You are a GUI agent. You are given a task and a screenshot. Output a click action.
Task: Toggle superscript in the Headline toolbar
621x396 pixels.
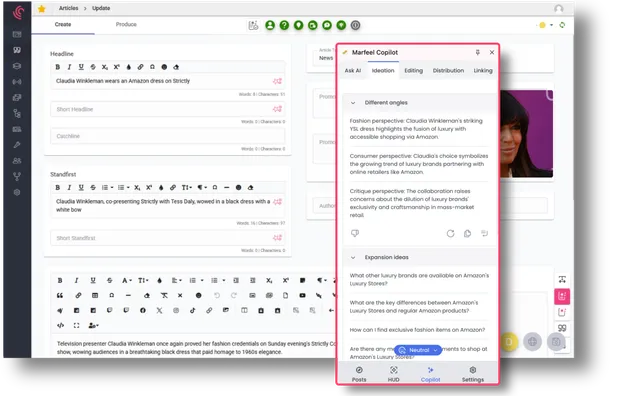116,67
